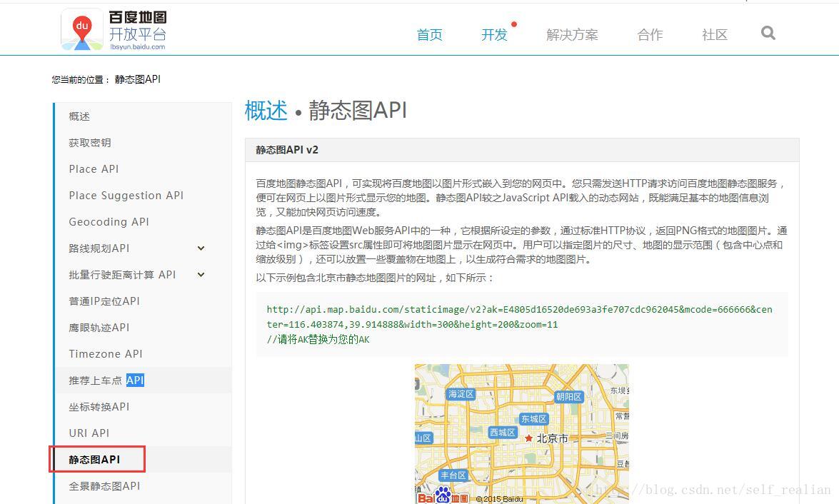Click the Baidu Map open platform logo
Screen dimensions: 839x504
point(114,30)
